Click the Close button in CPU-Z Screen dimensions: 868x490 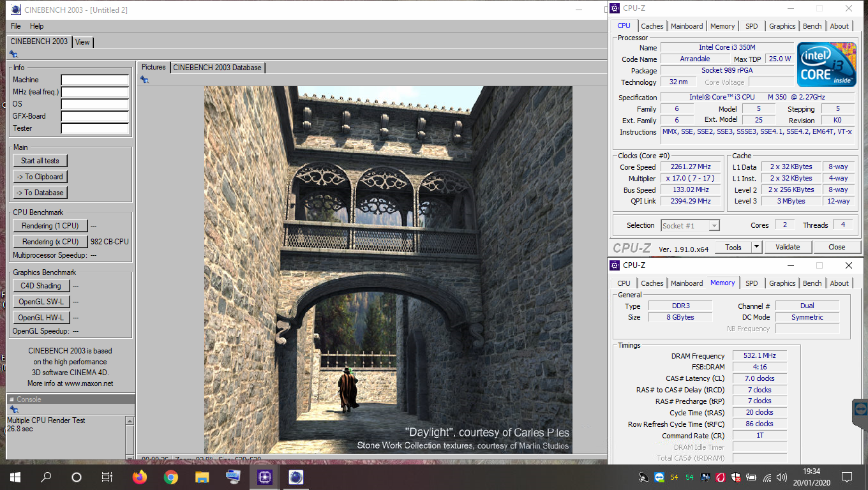click(837, 247)
